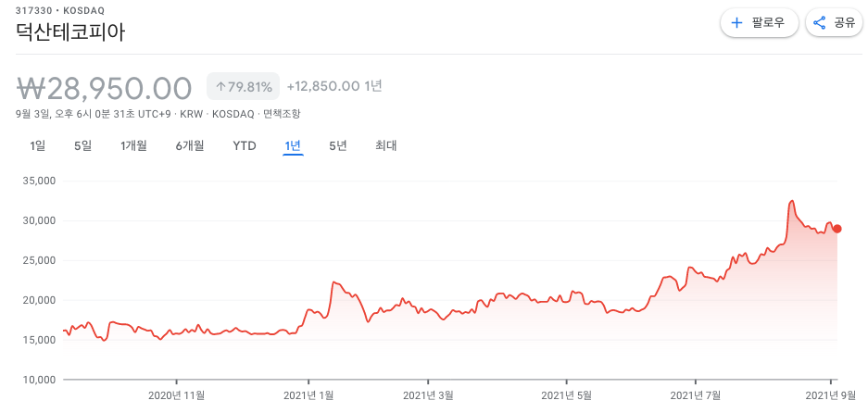This screenshot has width=868, height=413.
Task: Select the 1년 range tab
Action: (293, 146)
